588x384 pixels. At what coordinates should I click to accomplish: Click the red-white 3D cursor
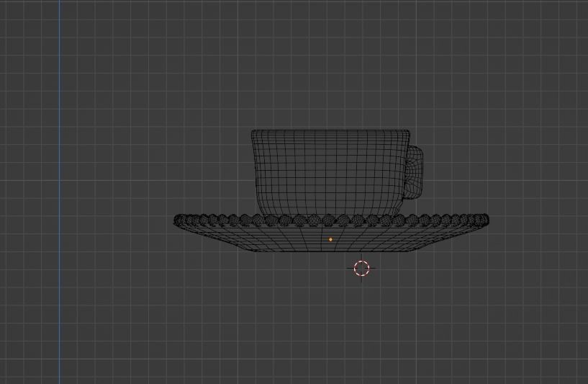pos(361,269)
